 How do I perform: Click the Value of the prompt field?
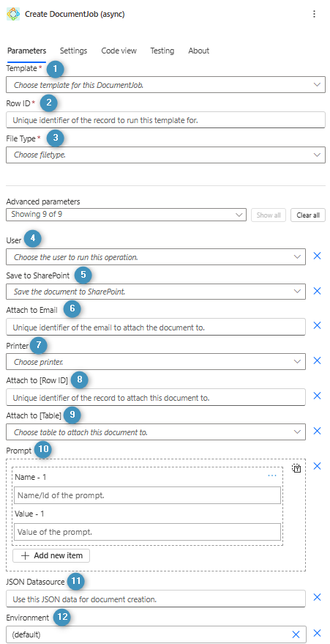148,532
